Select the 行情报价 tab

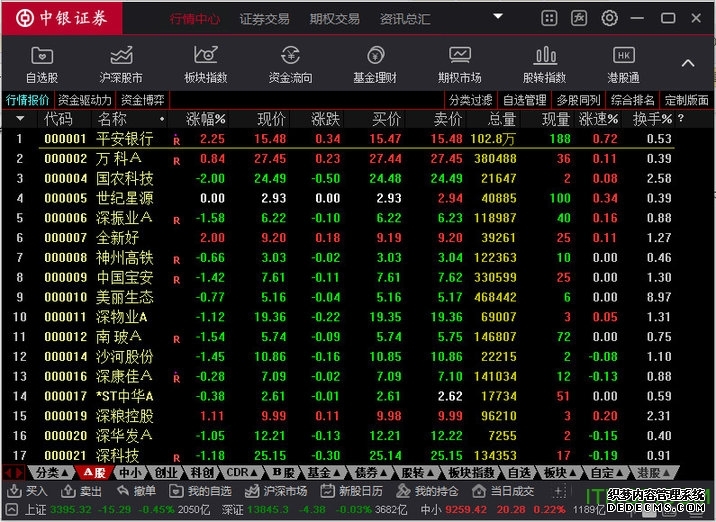[x=28, y=100]
